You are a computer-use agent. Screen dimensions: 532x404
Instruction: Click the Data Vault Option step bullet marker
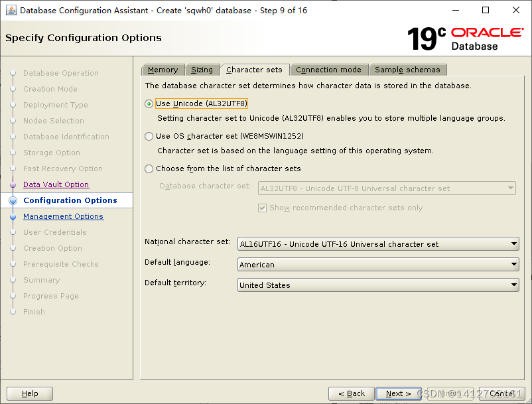coord(13,185)
